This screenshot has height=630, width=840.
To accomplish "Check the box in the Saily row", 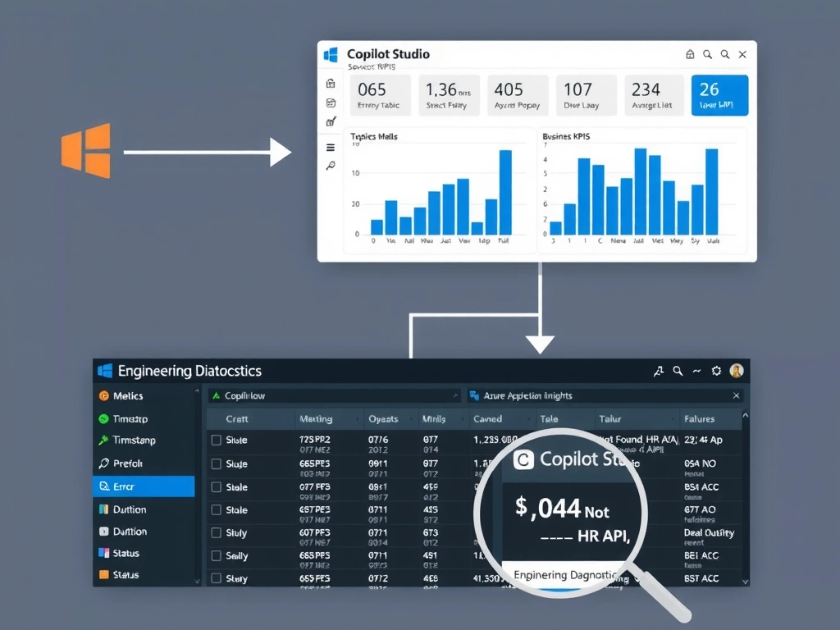I will click(216, 556).
